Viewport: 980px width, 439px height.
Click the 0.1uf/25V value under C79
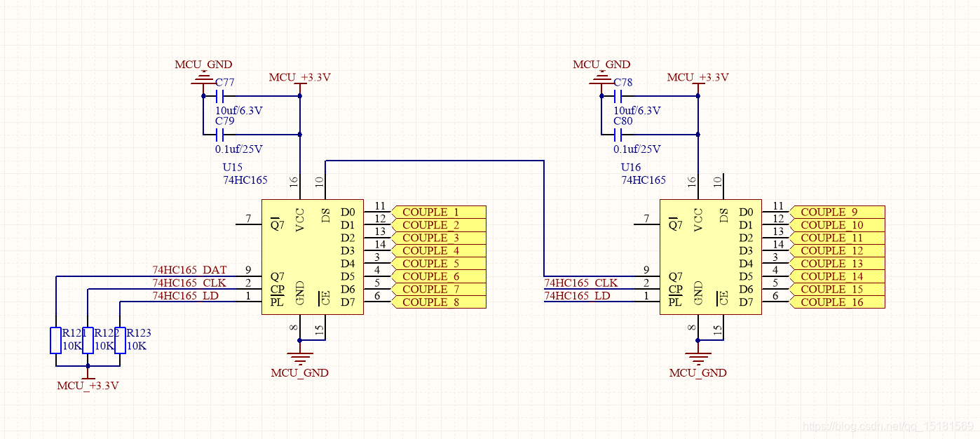(238, 149)
